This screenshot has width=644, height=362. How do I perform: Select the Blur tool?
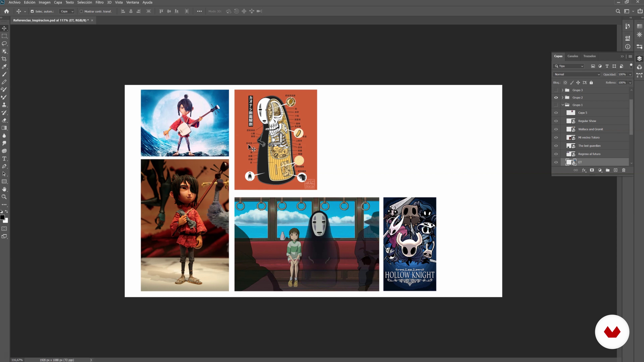pyautogui.click(x=4, y=136)
